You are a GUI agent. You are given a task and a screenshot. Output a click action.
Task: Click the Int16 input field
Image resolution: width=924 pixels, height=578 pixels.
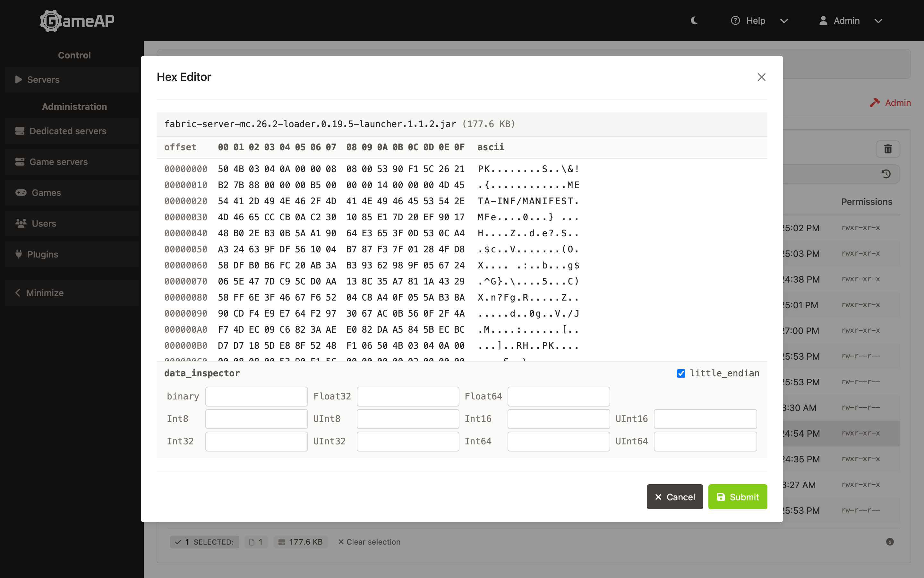(559, 419)
